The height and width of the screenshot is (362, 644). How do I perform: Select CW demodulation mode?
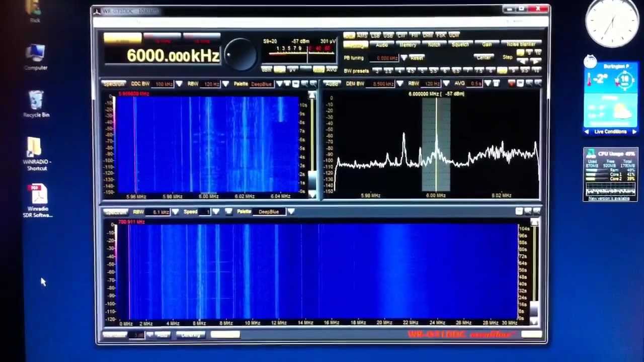coord(401,35)
